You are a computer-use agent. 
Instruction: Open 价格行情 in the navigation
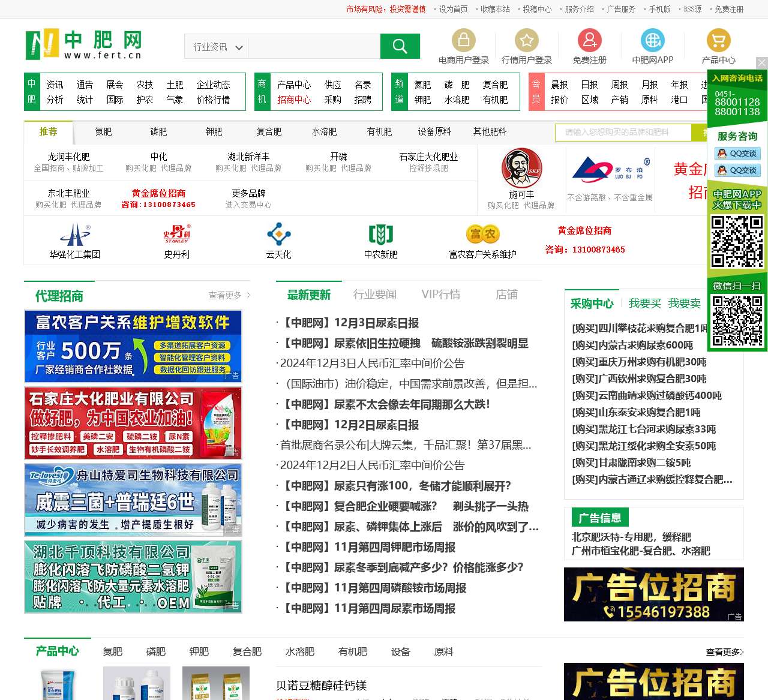click(x=214, y=100)
